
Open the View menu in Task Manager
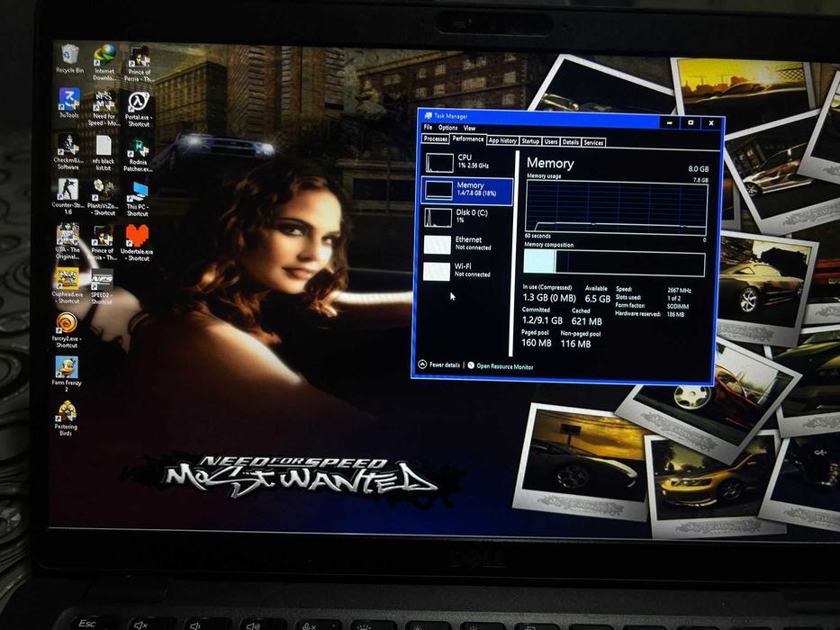(x=469, y=129)
